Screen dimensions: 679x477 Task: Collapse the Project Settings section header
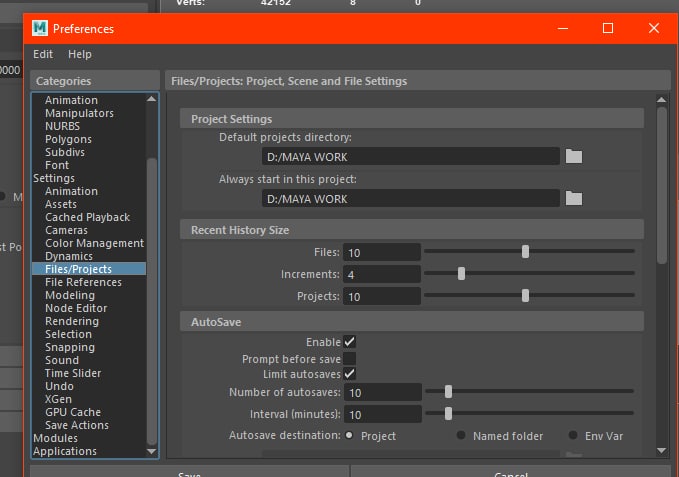click(x=412, y=119)
